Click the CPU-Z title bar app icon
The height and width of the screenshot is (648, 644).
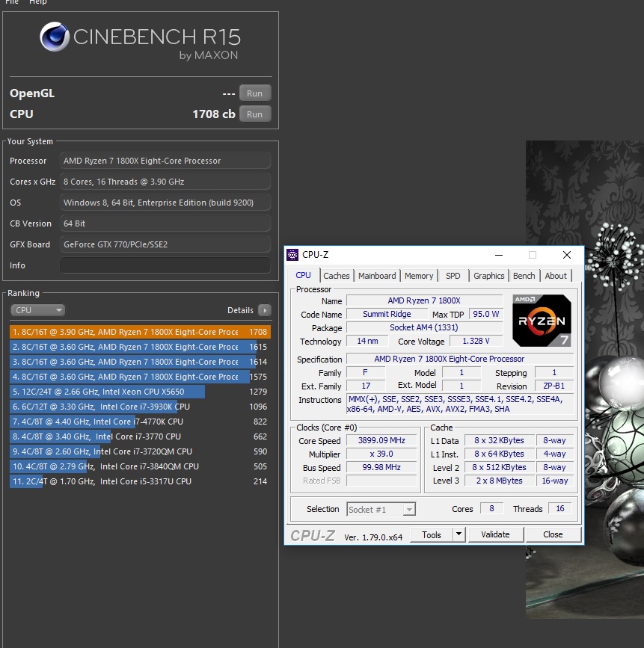(292, 255)
